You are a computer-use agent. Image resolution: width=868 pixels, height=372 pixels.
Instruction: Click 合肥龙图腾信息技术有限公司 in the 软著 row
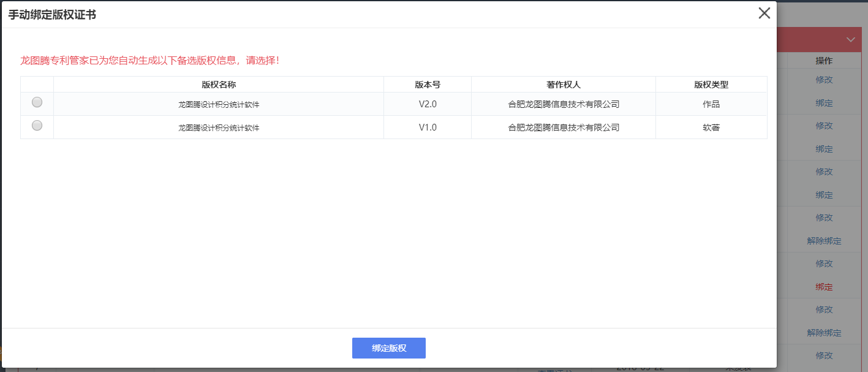(x=564, y=127)
